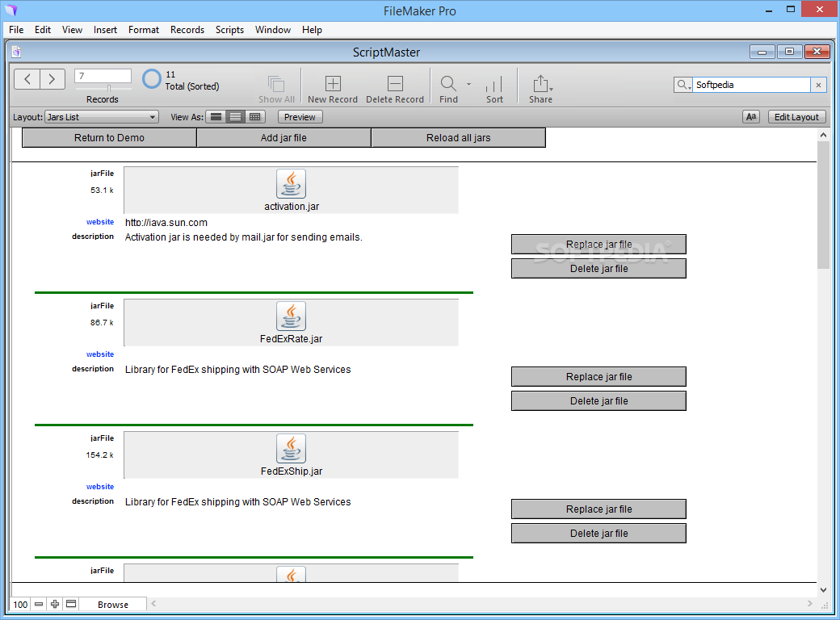This screenshot has height=620, width=840.
Task: Click http://java.sun.com website text
Action: click(x=166, y=222)
